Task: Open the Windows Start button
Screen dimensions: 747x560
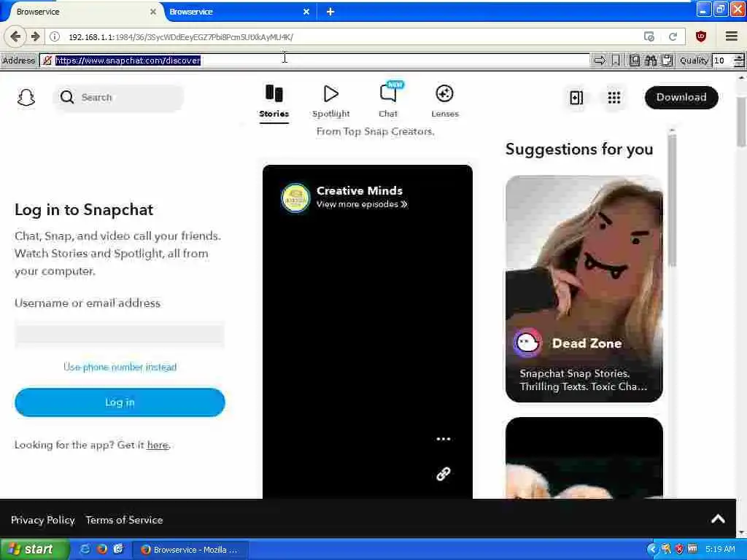Action: (x=35, y=550)
